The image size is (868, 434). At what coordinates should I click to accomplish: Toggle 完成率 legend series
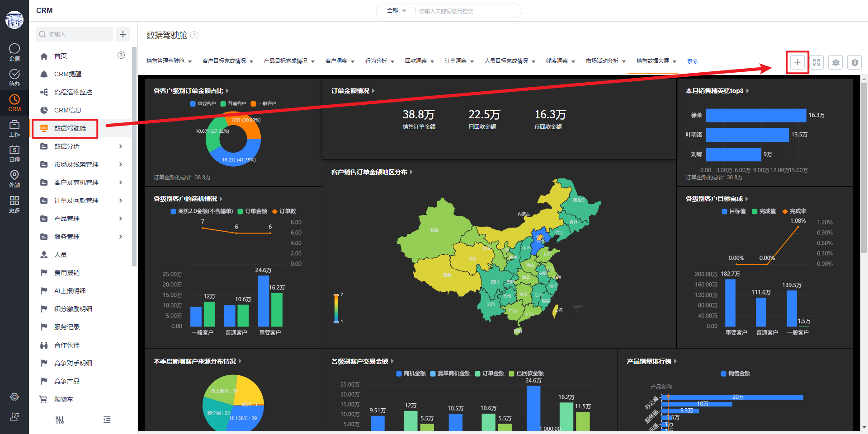795,211
